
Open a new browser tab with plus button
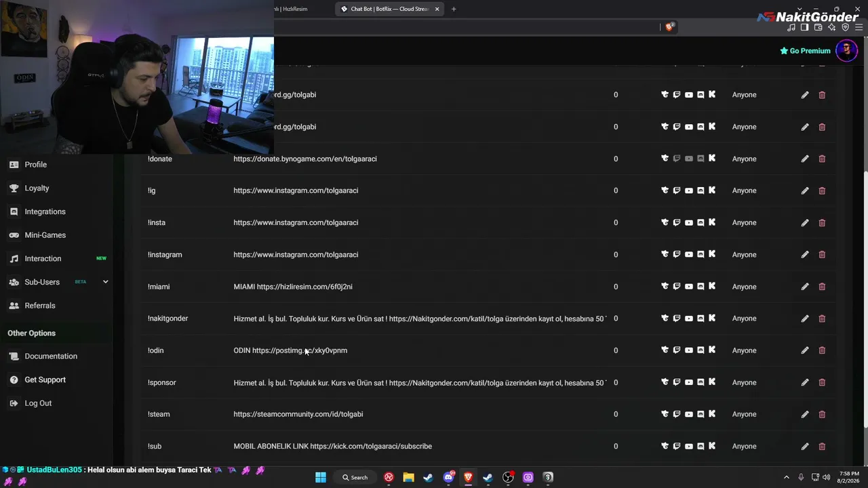(454, 9)
